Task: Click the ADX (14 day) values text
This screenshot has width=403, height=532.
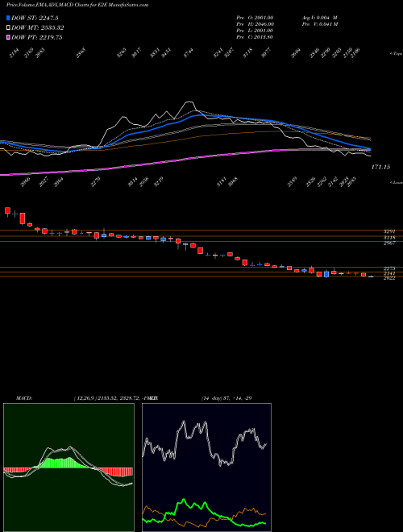Action: tap(226, 398)
